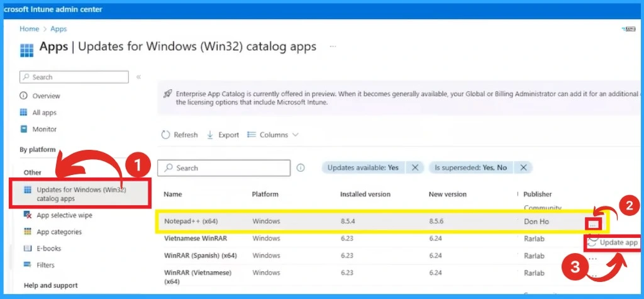Screen dimensions: 644x299
Task: Open All apps in the sidebar
Action: (x=45, y=113)
